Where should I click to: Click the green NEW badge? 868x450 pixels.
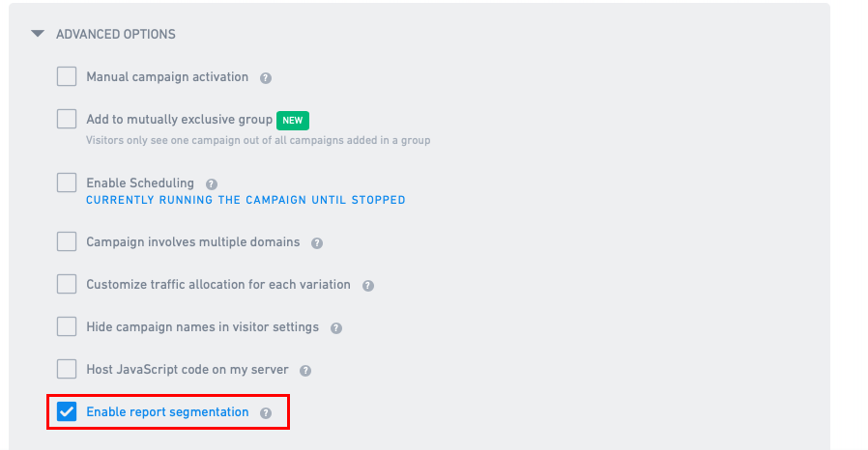coord(293,121)
